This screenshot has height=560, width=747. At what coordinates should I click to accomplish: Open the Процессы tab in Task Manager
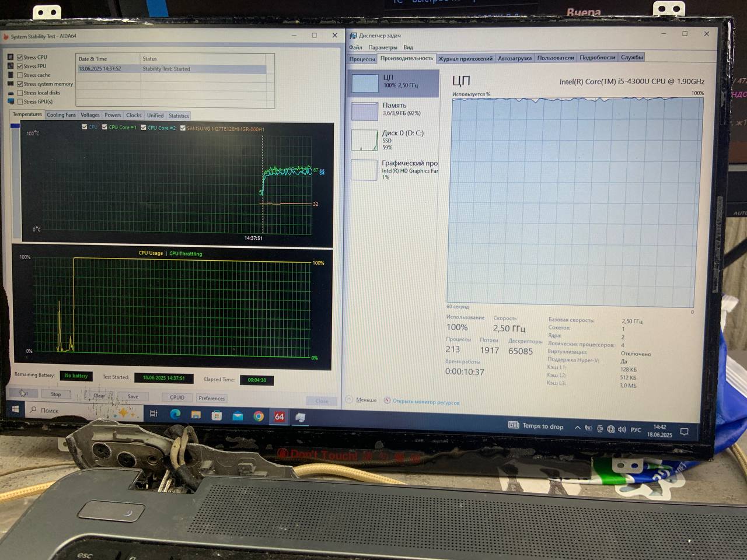(362, 59)
